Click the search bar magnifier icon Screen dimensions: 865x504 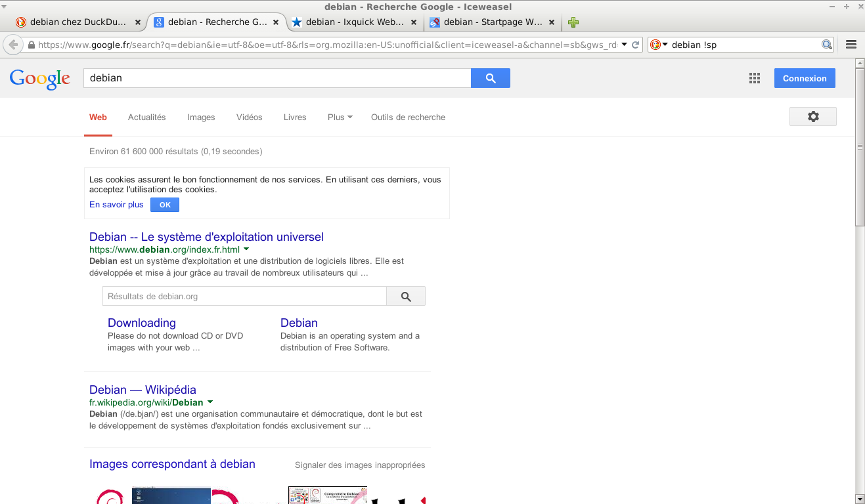click(x=827, y=45)
